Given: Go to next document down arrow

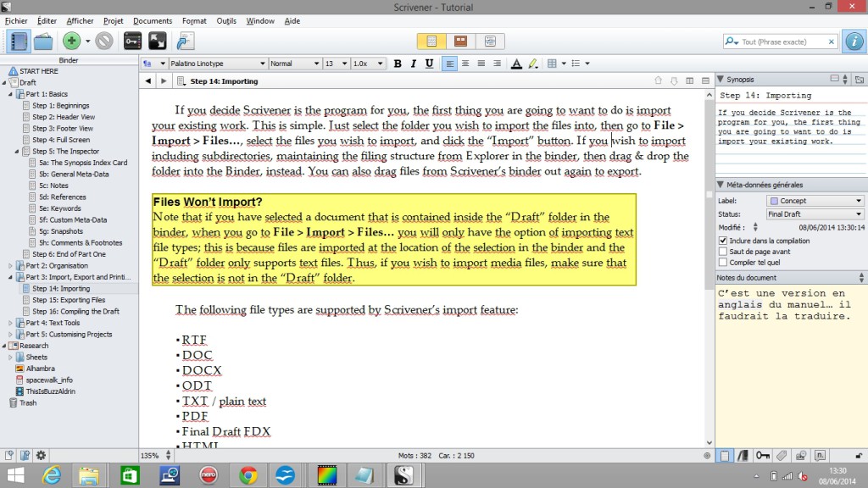Looking at the screenshot, I should [674, 80].
